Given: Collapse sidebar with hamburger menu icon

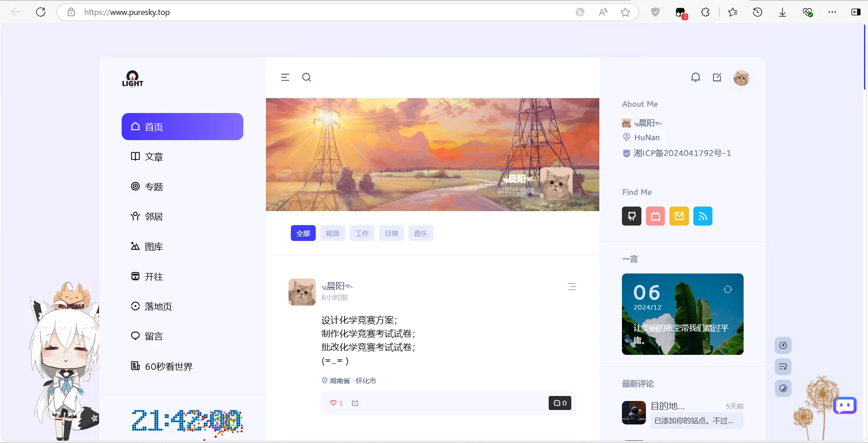Looking at the screenshot, I should coord(285,77).
